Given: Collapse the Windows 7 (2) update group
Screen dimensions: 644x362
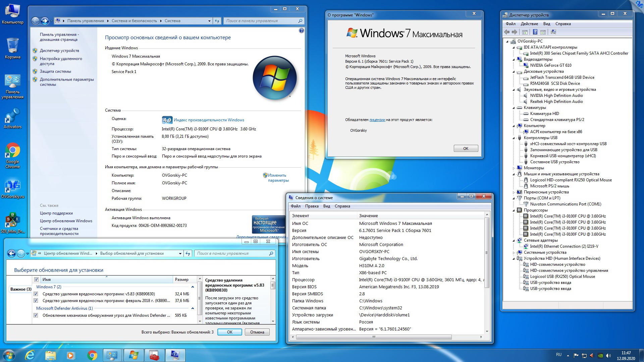Looking at the screenshot, I should (193, 287).
